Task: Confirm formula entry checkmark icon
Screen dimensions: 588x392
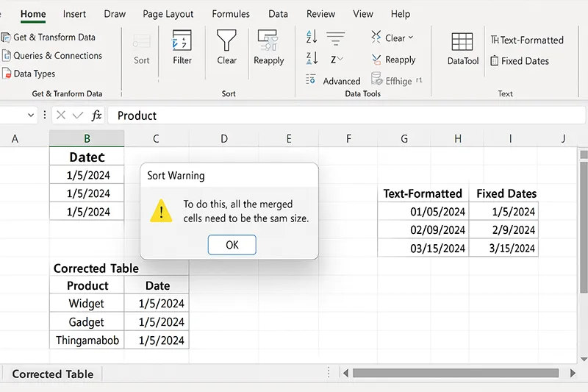Action: point(78,115)
